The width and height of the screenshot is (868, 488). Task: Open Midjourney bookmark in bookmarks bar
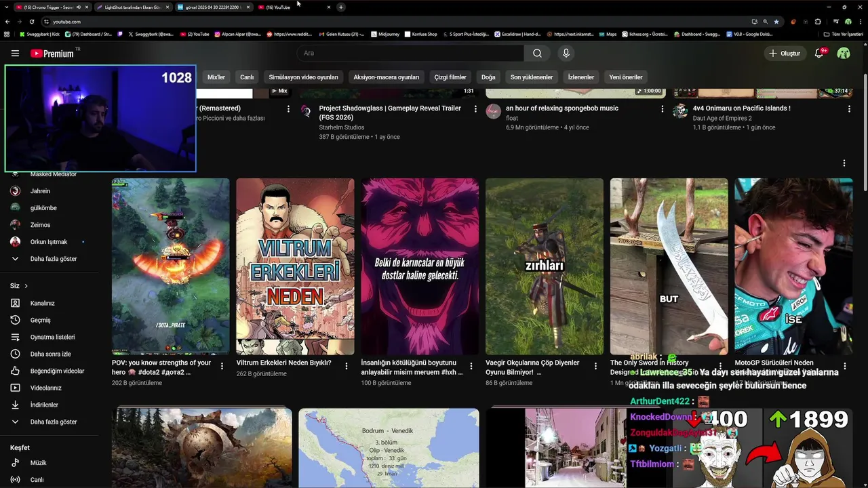(385, 34)
